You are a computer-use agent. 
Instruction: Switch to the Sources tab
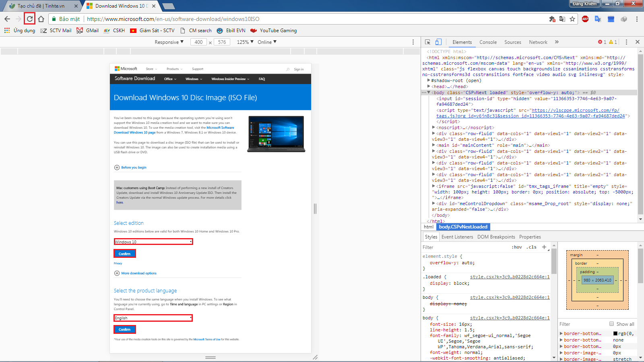[512, 42]
